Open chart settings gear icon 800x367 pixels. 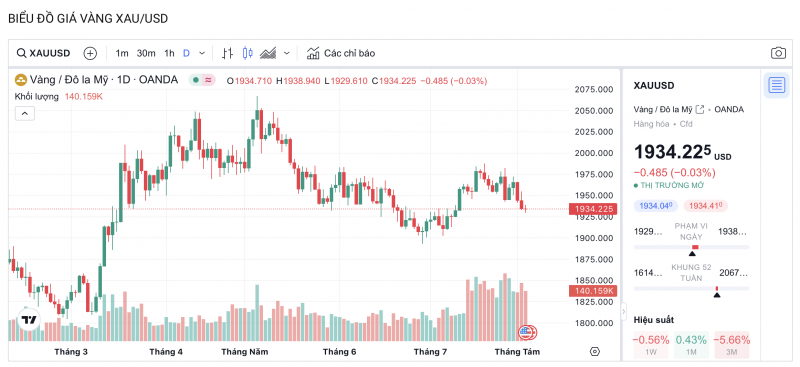click(x=594, y=352)
